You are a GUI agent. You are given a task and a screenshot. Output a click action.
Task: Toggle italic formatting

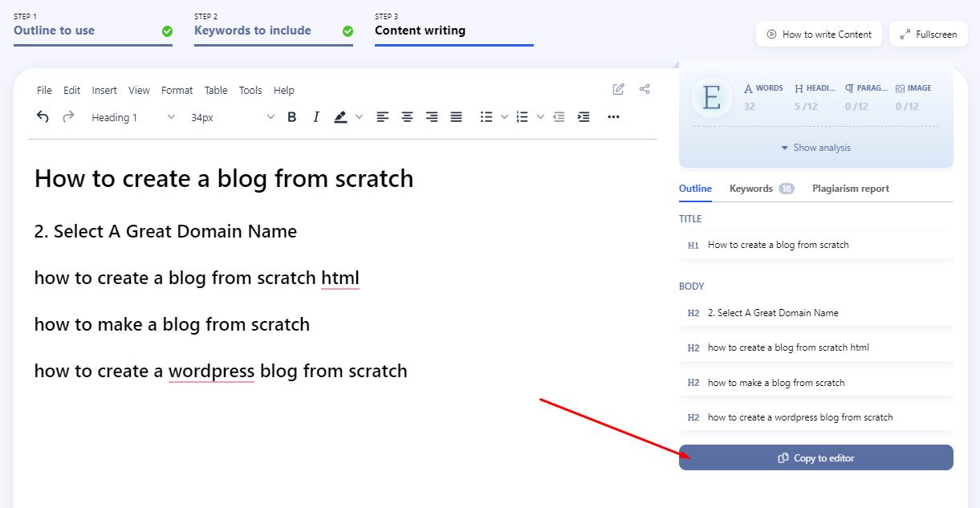coord(316,117)
